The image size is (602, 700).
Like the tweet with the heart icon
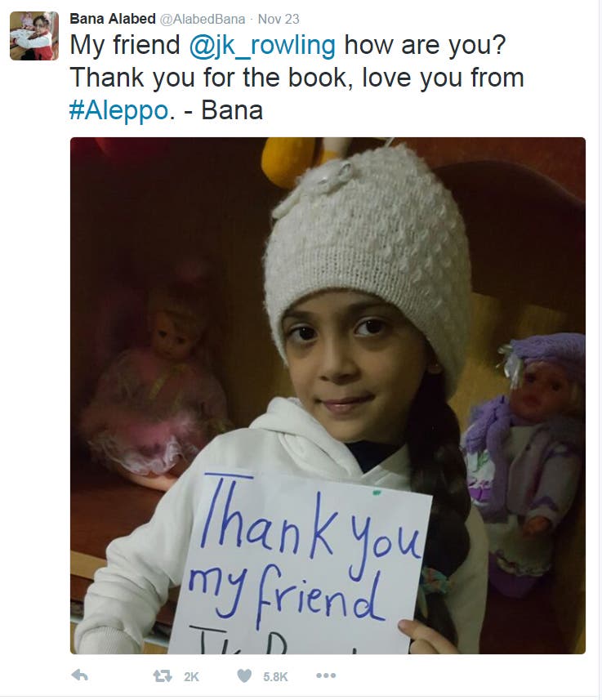pyautogui.click(x=244, y=675)
